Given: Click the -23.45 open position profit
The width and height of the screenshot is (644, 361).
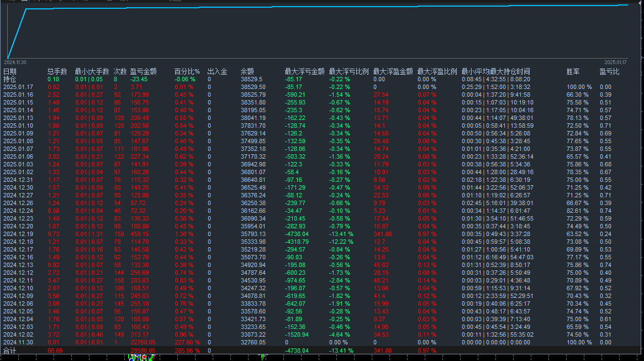Looking at the screenshot, I should point(139,80).
